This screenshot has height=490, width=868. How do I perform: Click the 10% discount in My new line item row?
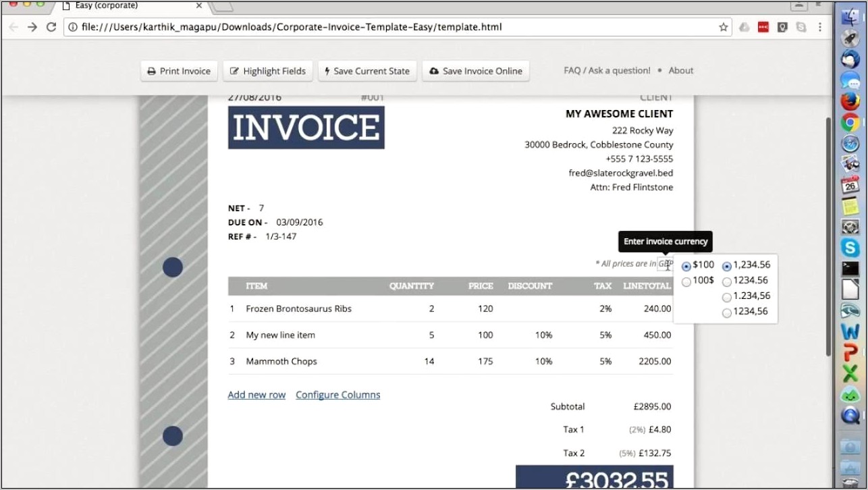543,335
